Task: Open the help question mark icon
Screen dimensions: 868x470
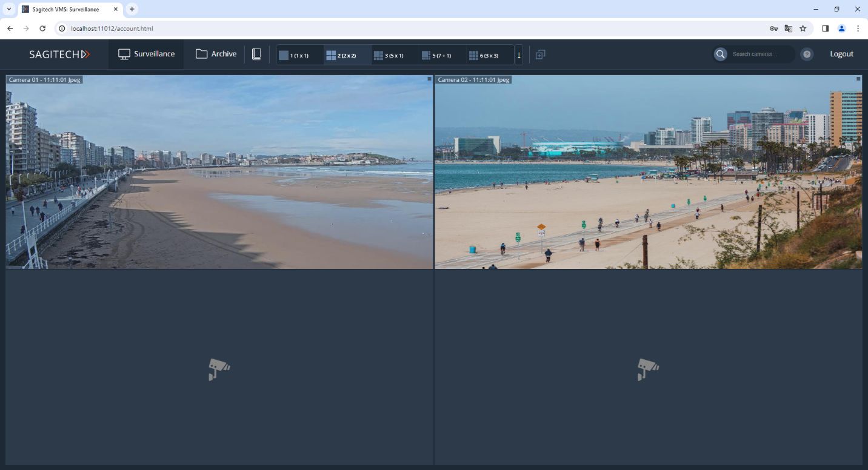Action: (807, 55)
